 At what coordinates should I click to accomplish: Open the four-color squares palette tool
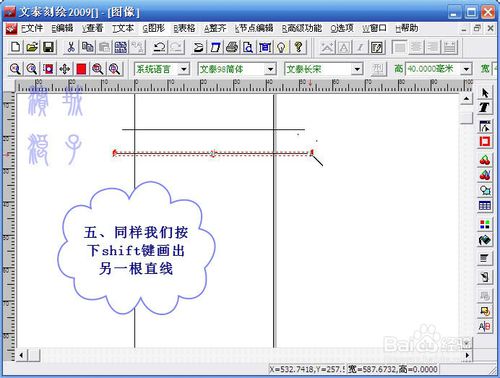pyautogui.click(x=485, y=224)
